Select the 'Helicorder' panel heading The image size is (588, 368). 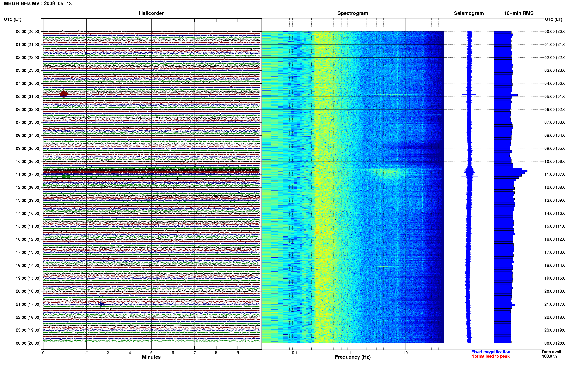pos(151,13)
